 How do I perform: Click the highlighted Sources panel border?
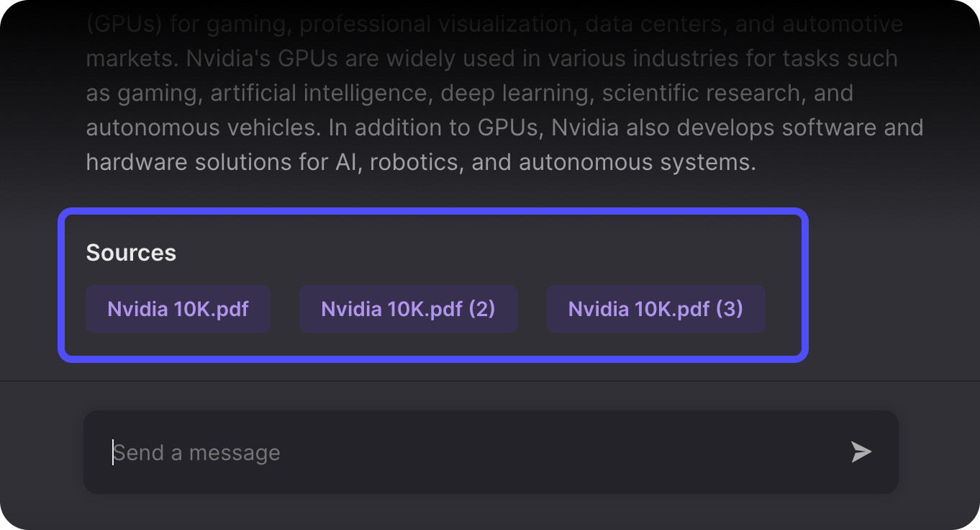(x=434, y=212)
